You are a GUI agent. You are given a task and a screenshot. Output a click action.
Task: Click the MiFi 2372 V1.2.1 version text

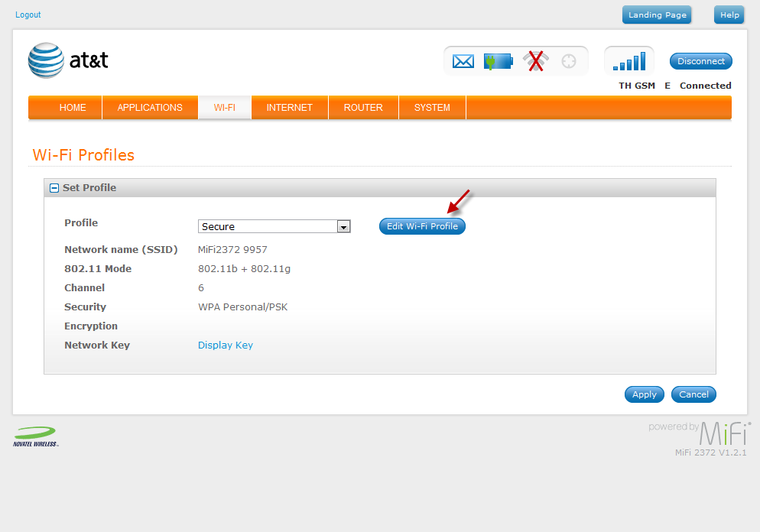point(710,453)
